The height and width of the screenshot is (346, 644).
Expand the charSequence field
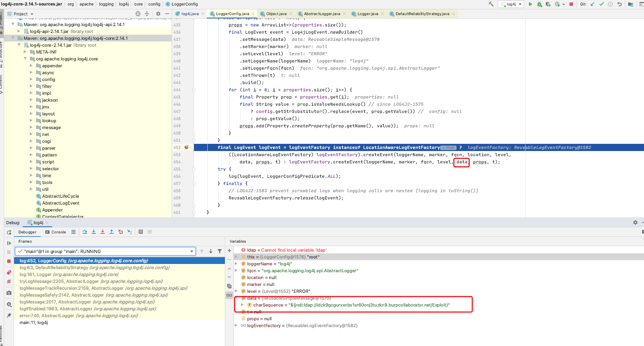point(242,305)
